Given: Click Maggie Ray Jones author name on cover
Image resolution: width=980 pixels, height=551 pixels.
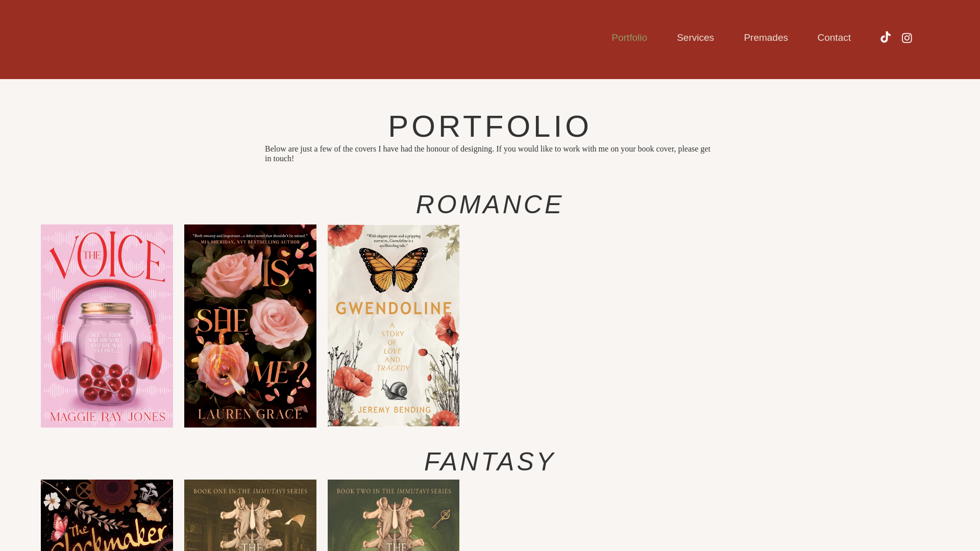Looking at the screenshot, I should (107, 417).
